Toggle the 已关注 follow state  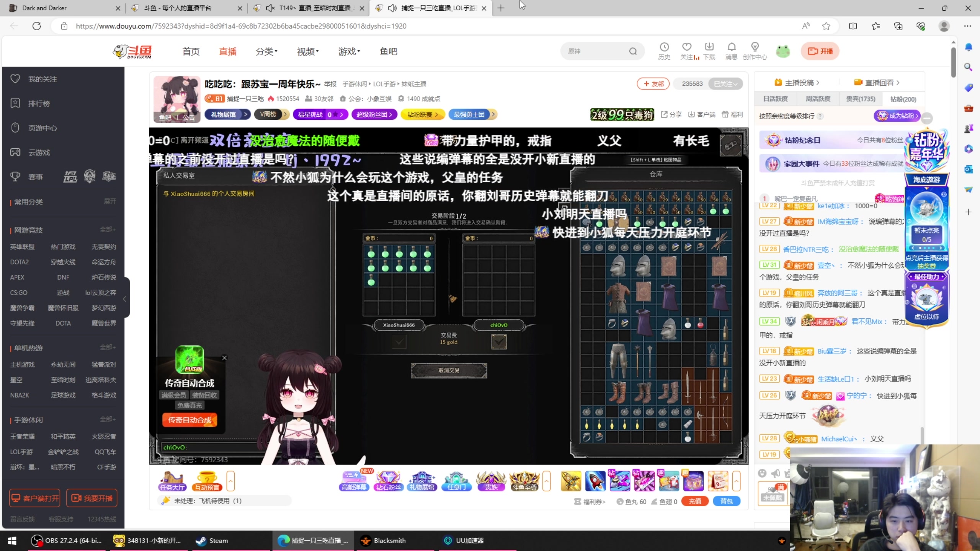(x=725, y=83)
